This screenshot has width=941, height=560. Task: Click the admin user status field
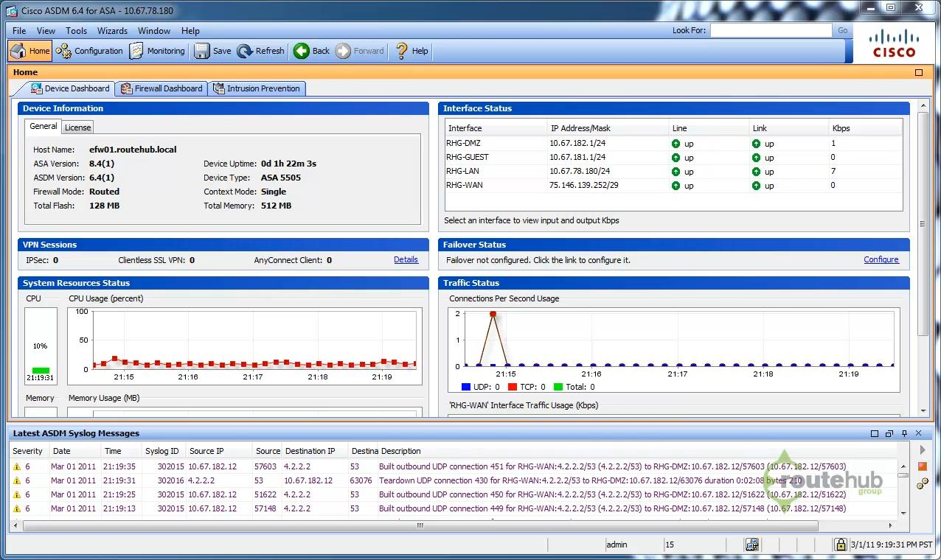[x=633, y=545]
